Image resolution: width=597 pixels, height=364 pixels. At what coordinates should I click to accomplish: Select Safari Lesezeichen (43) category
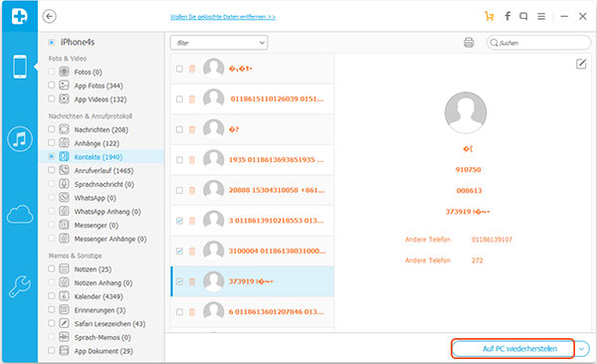click(x=110, y=323)
